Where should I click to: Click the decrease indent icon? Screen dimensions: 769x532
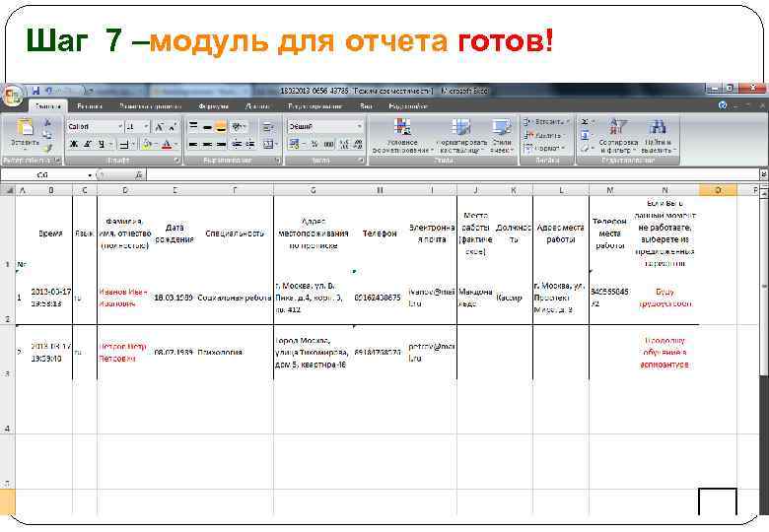coord(237,144)
